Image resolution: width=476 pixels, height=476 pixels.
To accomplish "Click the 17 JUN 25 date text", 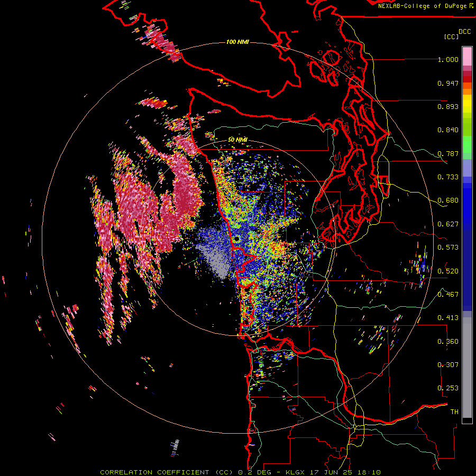I will pyautogui.click(x=332, y=472).
